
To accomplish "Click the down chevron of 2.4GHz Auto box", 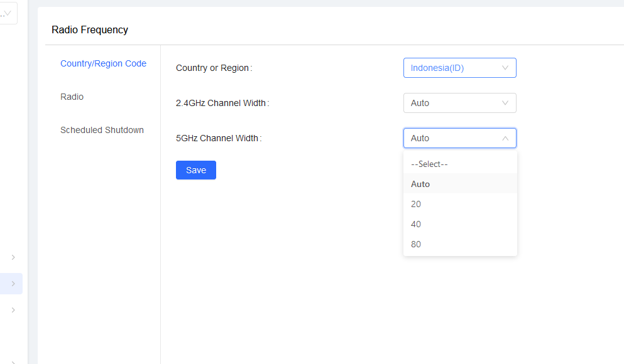I will pos(505,103).
